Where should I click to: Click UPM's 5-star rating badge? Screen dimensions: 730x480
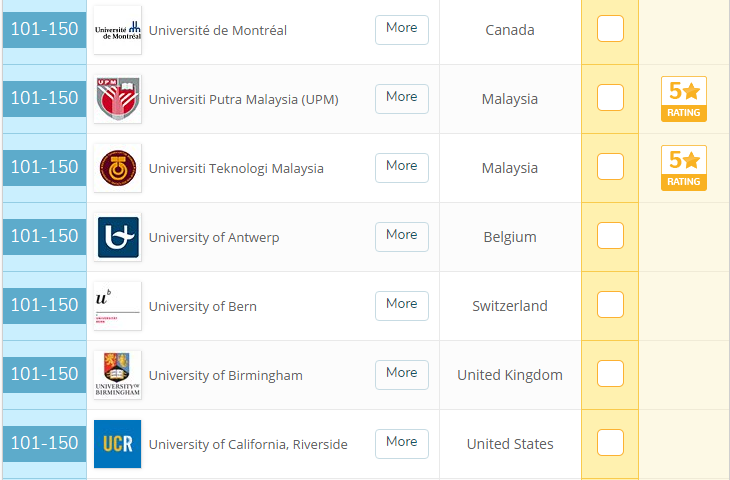click(x=684, y=99)
